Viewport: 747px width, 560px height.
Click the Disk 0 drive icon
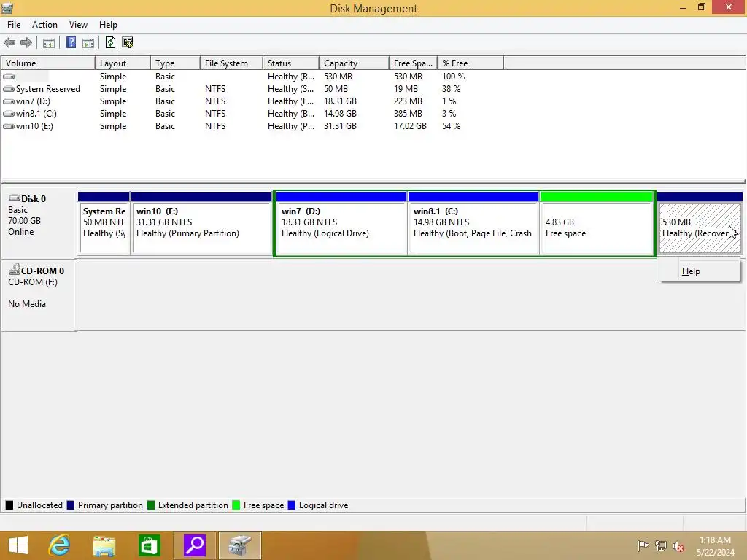(x=15, y=198)
